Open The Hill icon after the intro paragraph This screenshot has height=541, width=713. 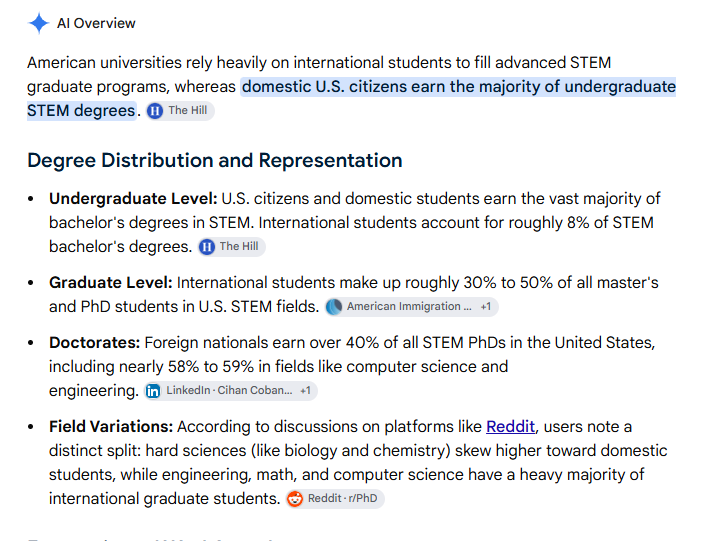[x=155, y=111]
